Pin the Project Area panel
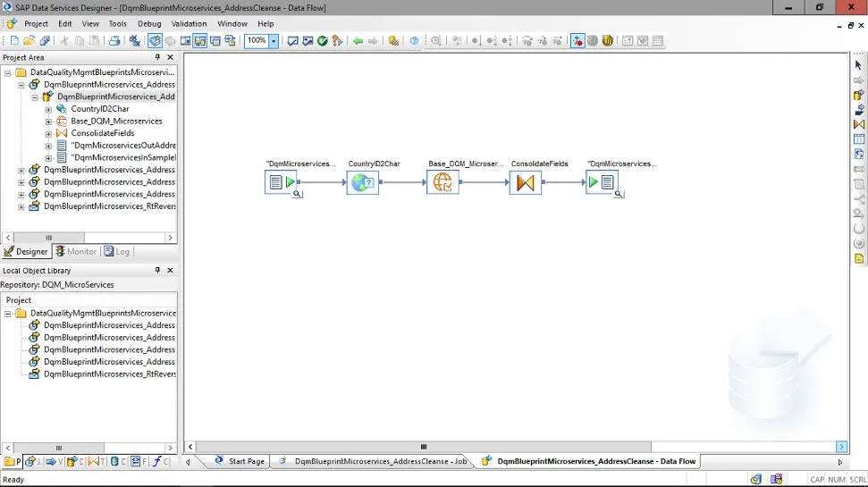 click(157, 58)
